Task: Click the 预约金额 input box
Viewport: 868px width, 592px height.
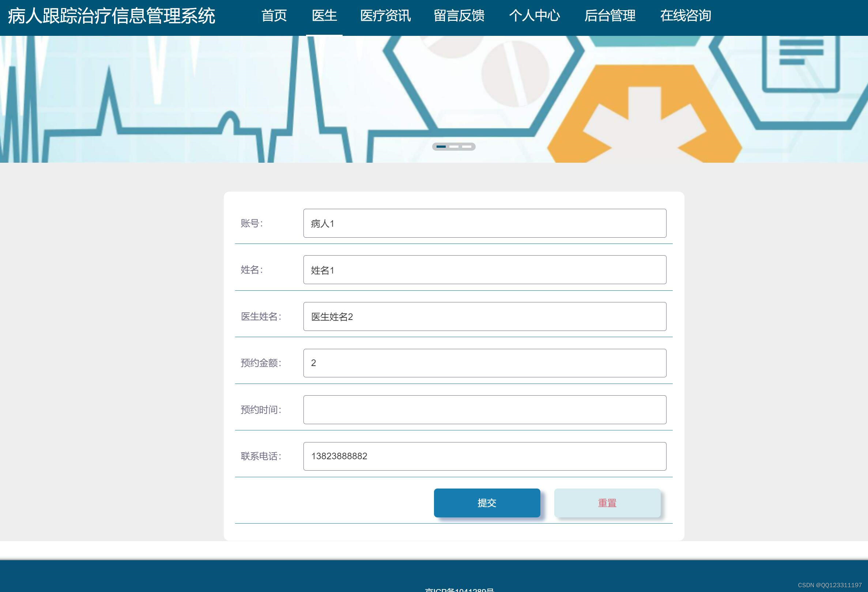Action: pos(484,363)
